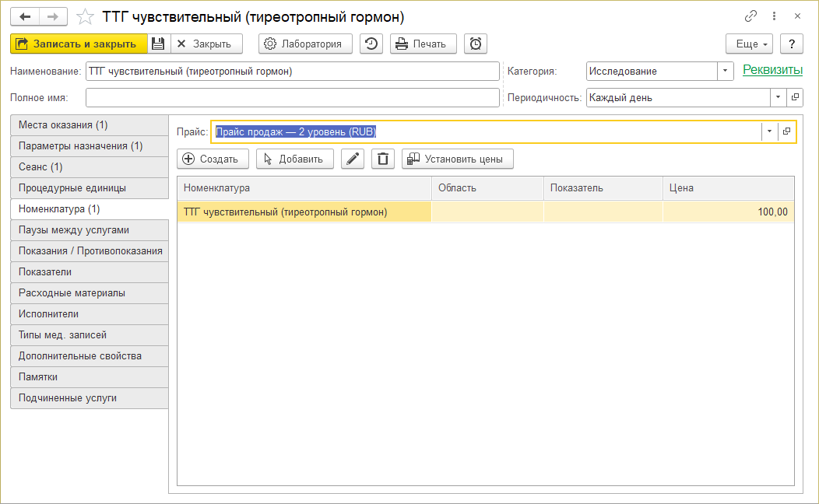The width and height of the screenshot is (819, 504).
Task: Save with the floppy disk icon
Action: (x=158, y=44)
